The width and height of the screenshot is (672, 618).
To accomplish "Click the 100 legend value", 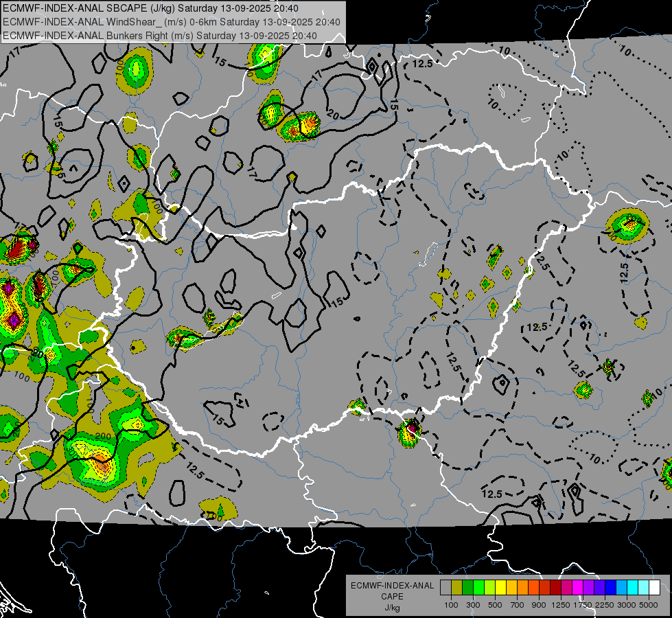I will click(x=451, y=605).
